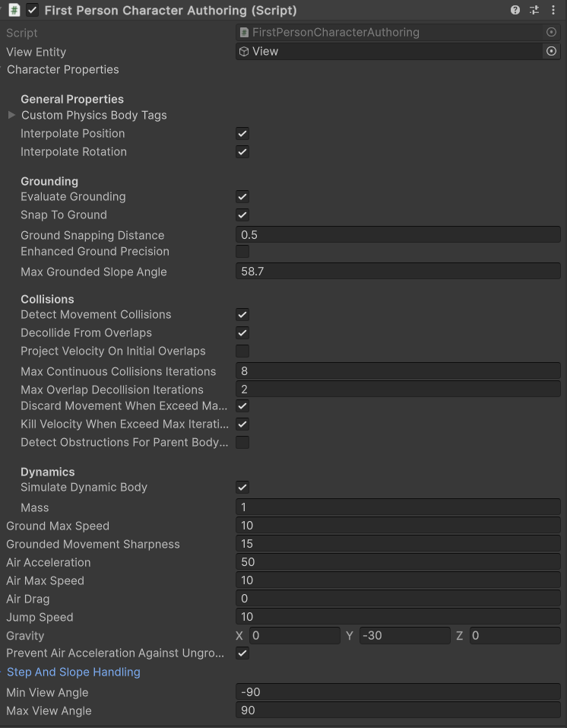567x728 pixels.
Task: Enable Enhanced Ground Precision
Action: click(242, 252)
